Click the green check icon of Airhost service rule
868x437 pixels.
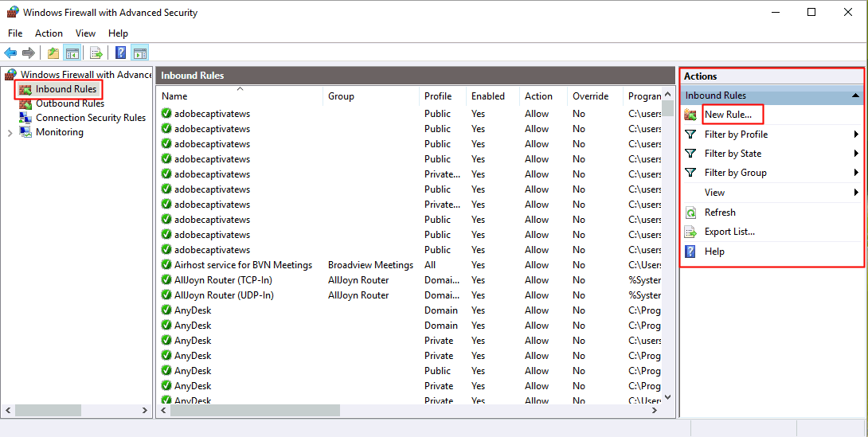[x=166, y=265]
